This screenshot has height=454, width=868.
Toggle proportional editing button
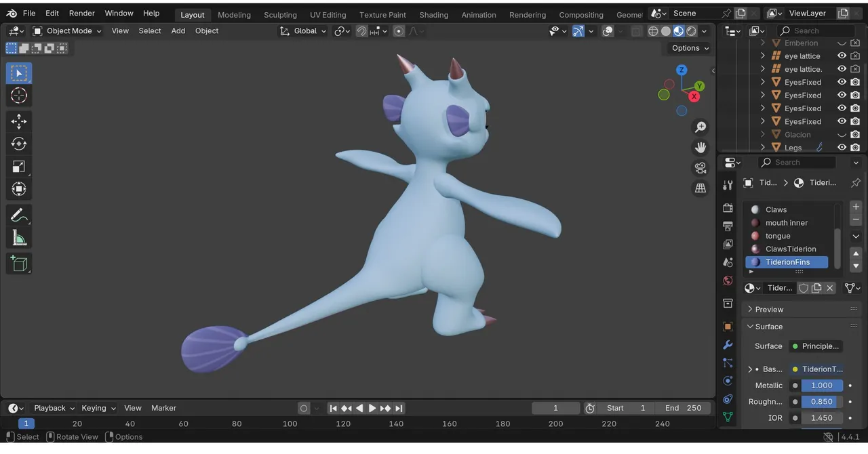[399, 30]
